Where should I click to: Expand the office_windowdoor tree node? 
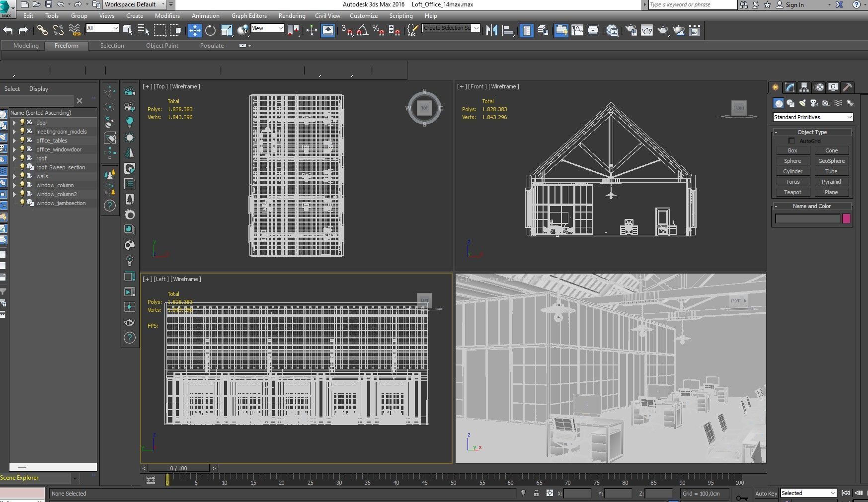(14, 149)
